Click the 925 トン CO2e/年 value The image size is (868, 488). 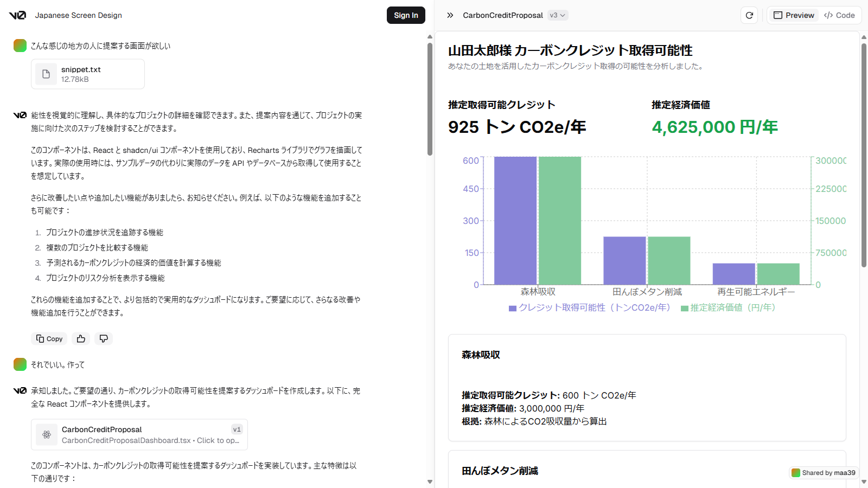517,127
